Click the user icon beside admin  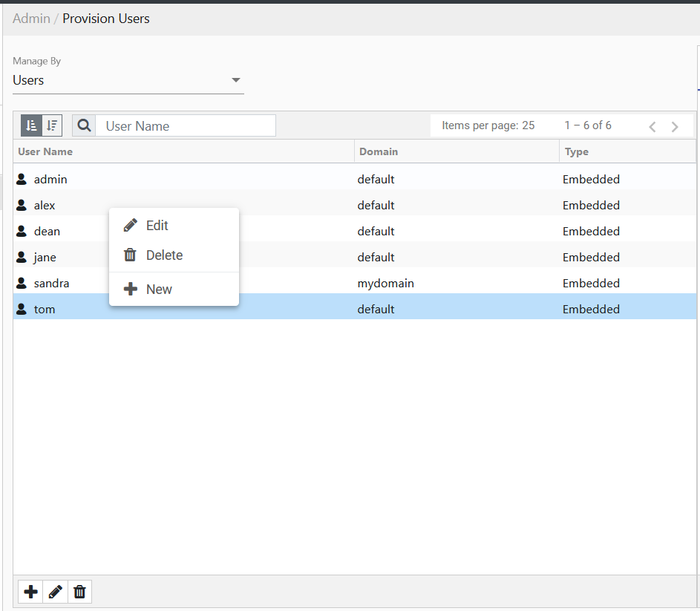pyautogui.click(x=22, y=179)
